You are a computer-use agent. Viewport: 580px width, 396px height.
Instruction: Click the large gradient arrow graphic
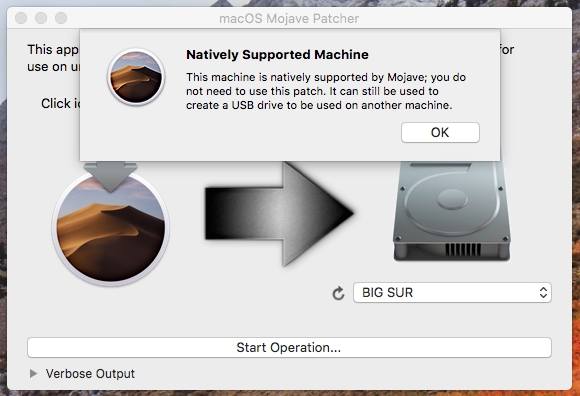(279, 213)
